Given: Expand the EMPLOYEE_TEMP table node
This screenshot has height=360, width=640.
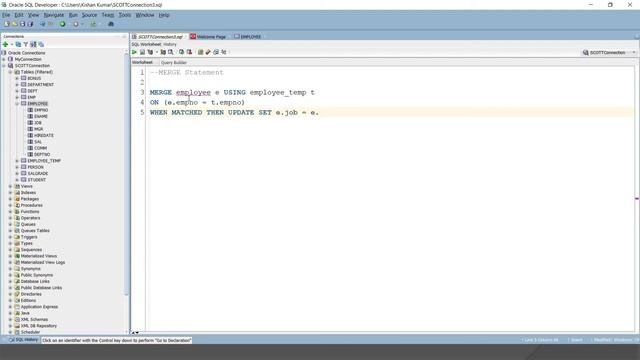Looking at the screenshot, I should tap(17, 161).
